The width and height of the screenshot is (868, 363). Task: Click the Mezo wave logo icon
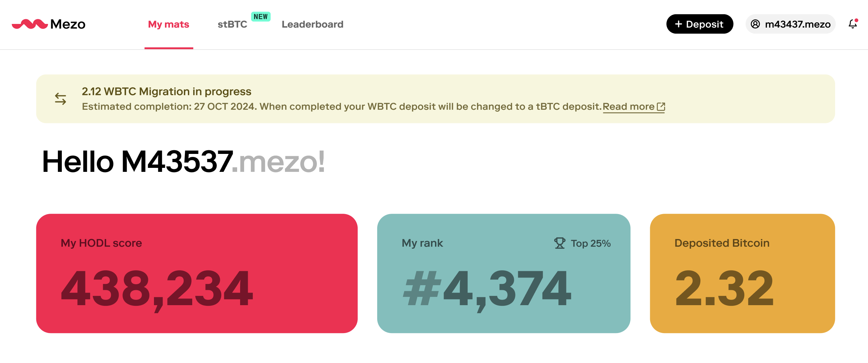click(x=30, y=24)
